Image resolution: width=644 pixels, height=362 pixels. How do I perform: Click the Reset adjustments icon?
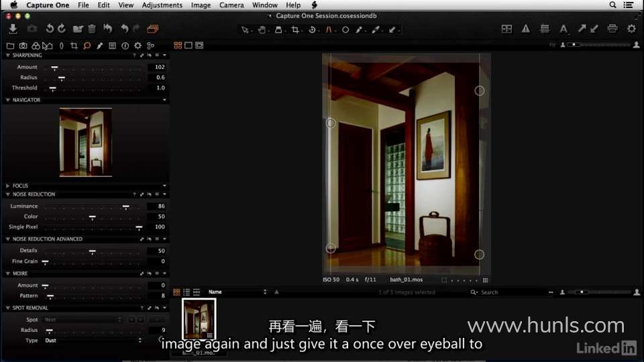(107, 29)
